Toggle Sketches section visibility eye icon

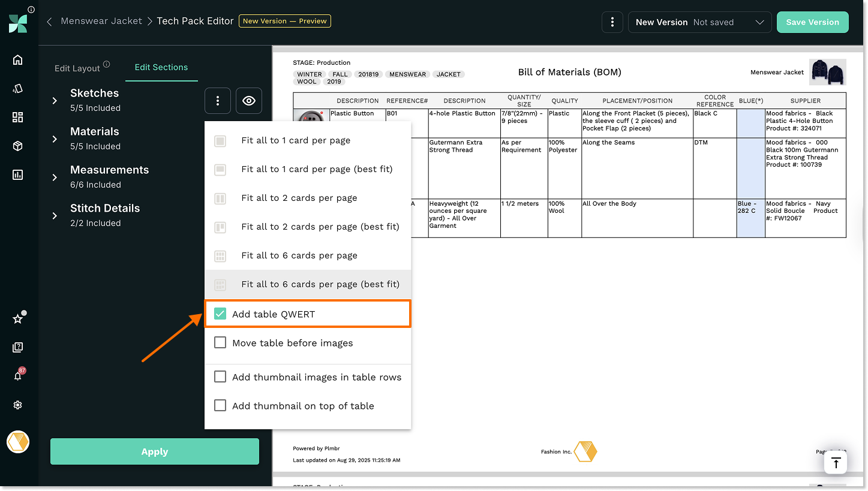pyautogui.click(x=248, y=101)
